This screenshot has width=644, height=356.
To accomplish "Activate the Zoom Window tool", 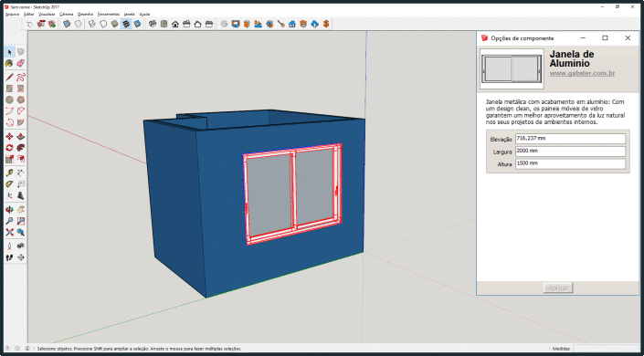I will coord(20,221).
